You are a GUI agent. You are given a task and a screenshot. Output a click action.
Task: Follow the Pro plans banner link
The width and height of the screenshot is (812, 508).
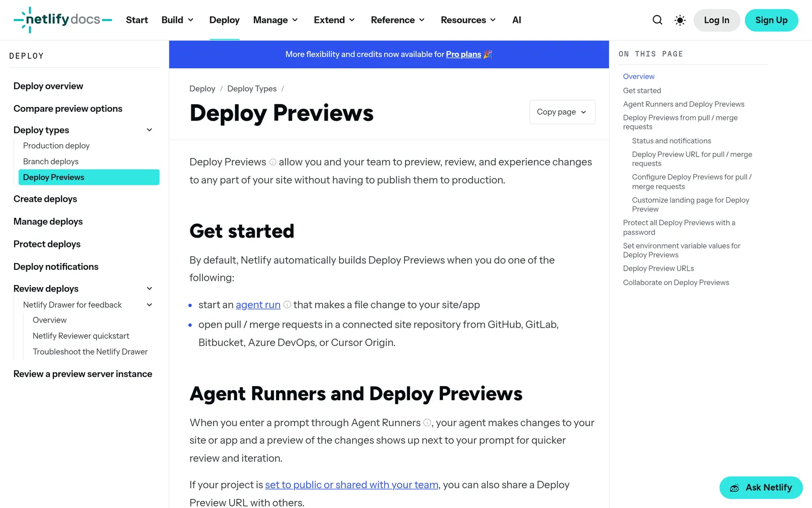click(x=463, y=54)
